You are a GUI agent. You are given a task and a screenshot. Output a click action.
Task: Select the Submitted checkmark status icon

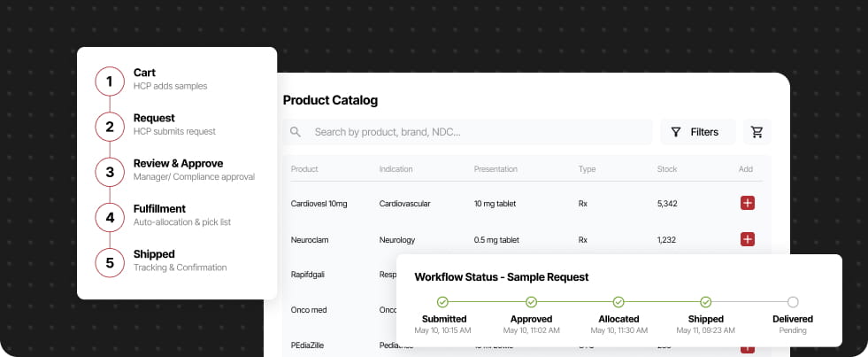[442, 302]
